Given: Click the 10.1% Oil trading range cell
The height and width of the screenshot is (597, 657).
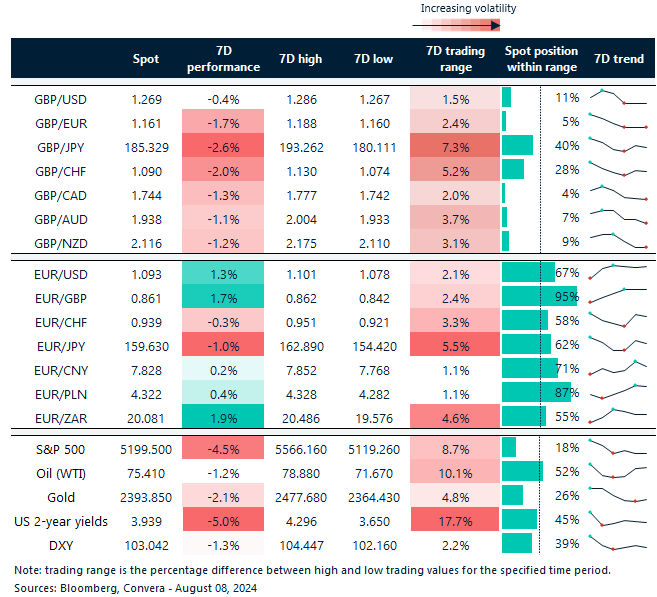Looking at the screenshot, I should pyautogui.click(x=455, y=471).
